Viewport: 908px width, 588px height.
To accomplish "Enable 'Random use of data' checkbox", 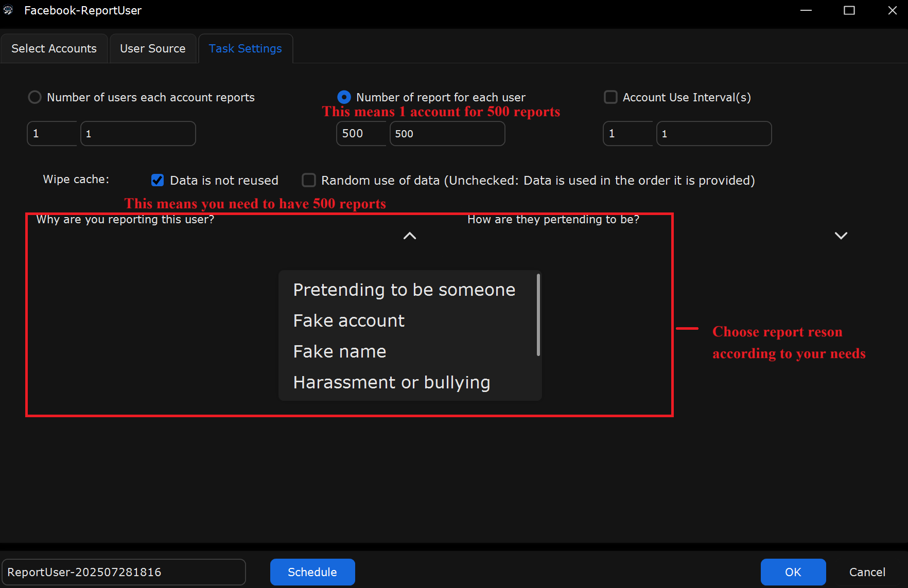I will click(309, 180).
